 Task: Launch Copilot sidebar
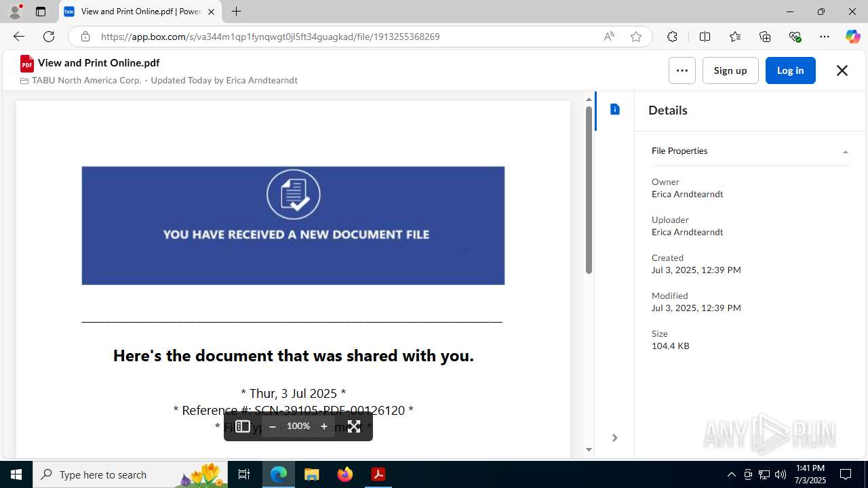(852, 37)
